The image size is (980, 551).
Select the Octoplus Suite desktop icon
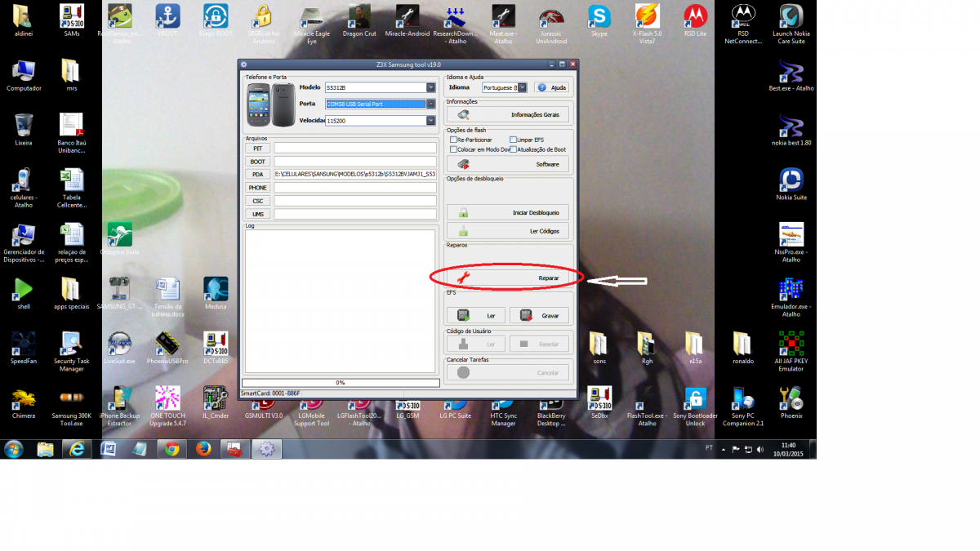click(x=120, y=239)
